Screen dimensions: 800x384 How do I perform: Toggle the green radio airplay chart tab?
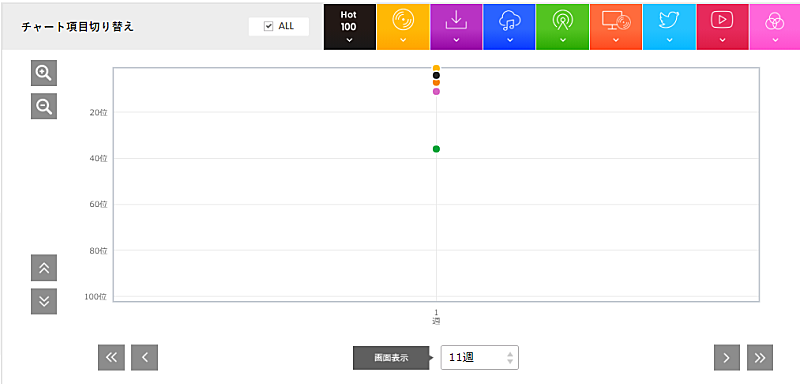[563, 27]
